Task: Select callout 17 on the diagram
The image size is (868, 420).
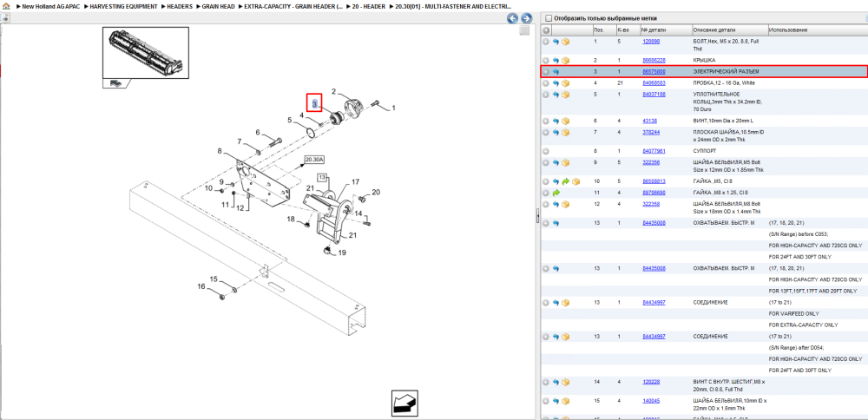Action: click(356, 181)
